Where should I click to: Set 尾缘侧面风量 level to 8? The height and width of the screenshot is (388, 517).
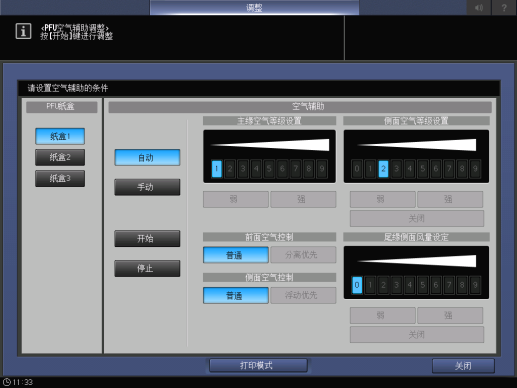point(462,285)
